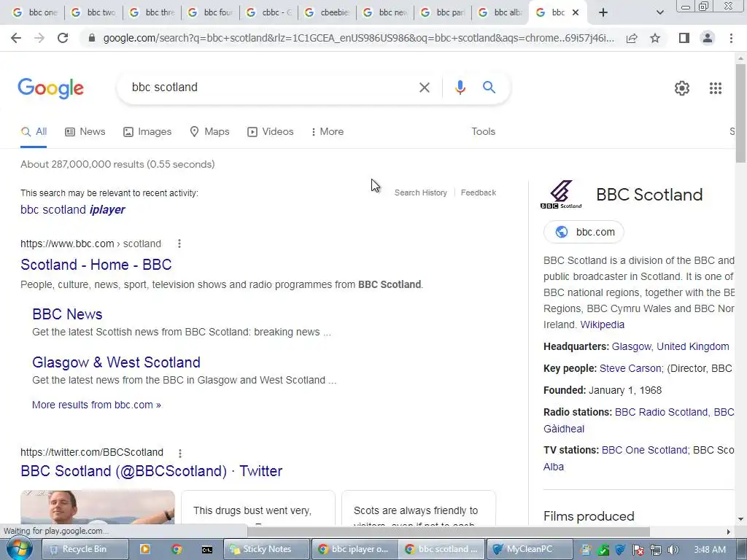Expand the tab search dropdown
The image size is (747, 560).
(659, 12)
